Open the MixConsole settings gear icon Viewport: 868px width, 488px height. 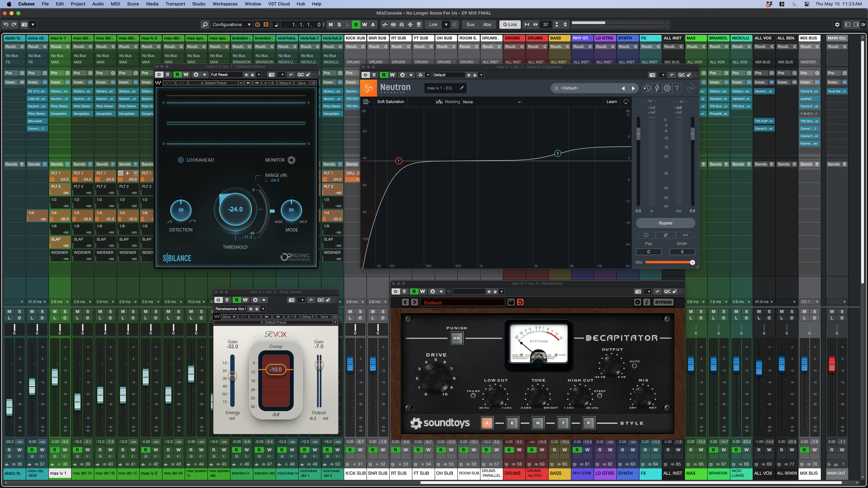pos(837,25)
